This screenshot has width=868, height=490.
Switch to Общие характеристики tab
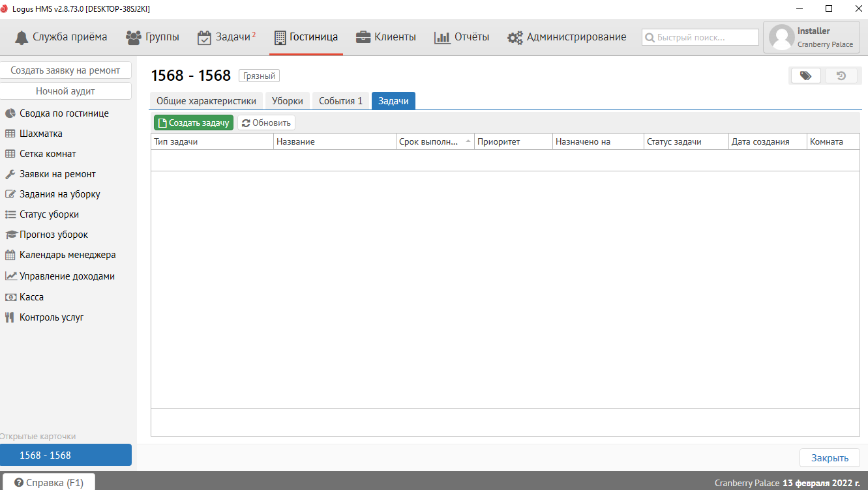(207, 101)
